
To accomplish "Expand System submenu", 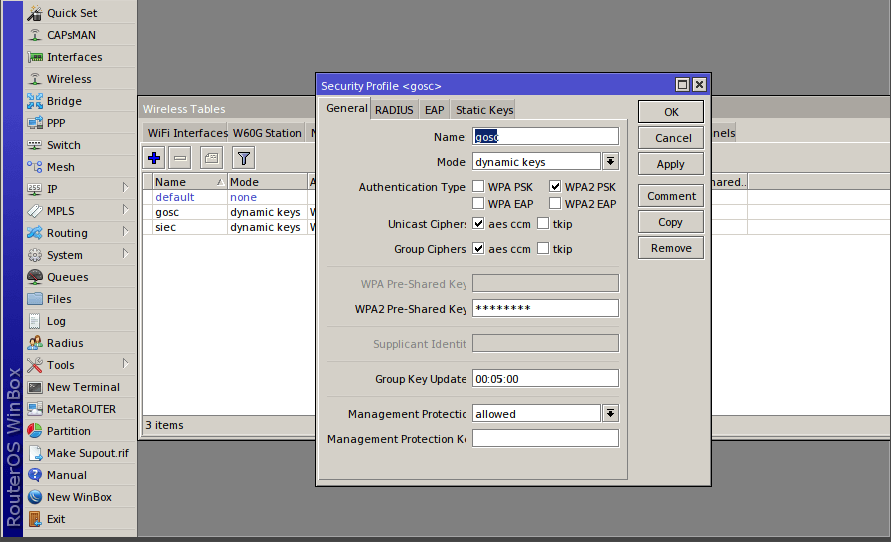I will tap(126, 254).
